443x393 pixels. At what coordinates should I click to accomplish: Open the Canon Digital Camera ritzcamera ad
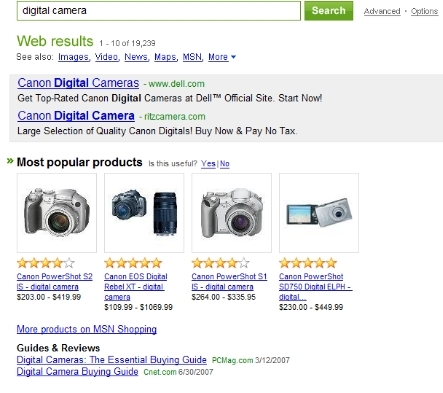76,115
